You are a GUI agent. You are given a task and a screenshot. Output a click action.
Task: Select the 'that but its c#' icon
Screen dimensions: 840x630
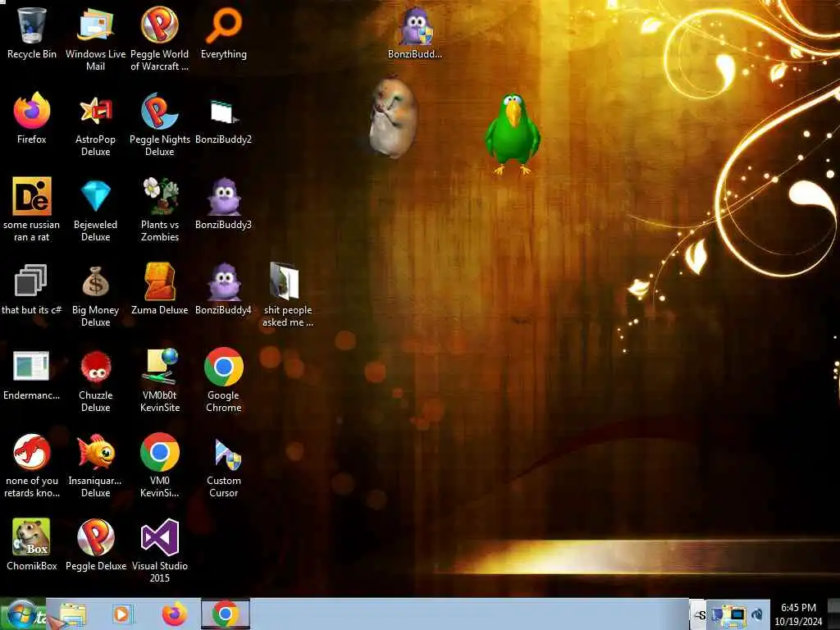[32, 290]
